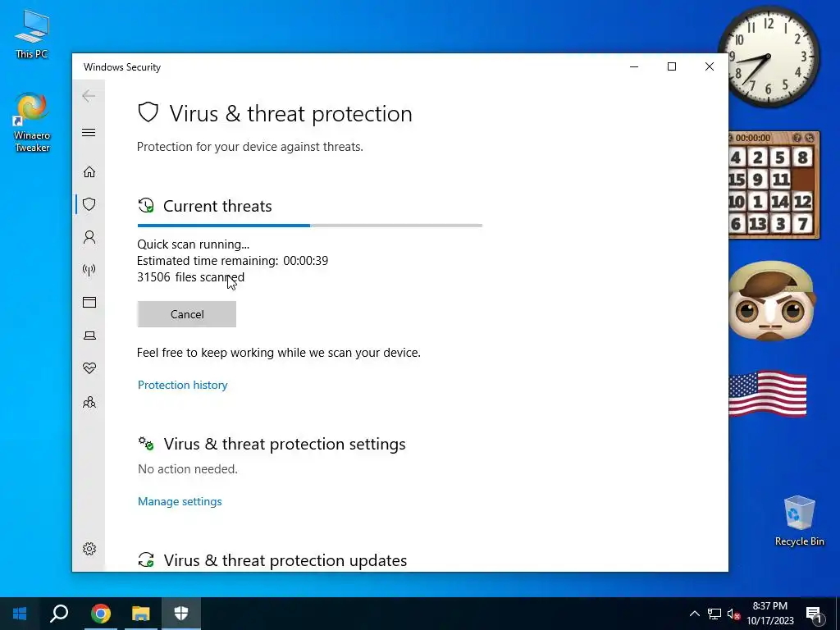The height and width of the screenshot is (630, 840).
Task: Open App & browser control icon
Action: pos(89,302)
